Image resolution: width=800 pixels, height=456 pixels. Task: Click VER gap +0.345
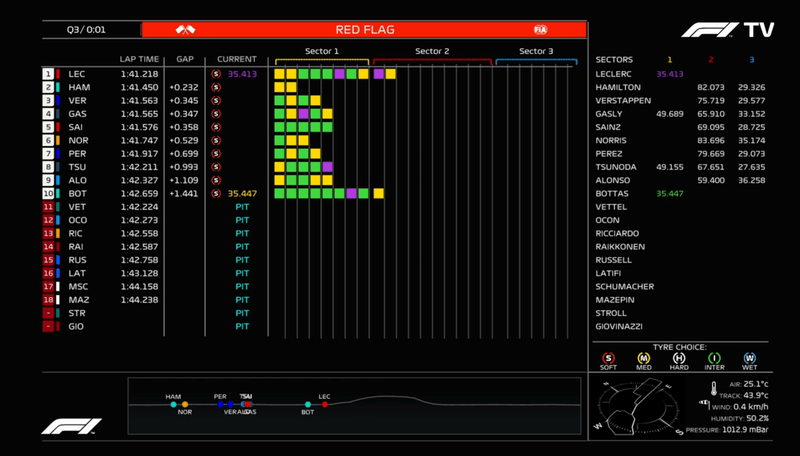click(184, 100)
